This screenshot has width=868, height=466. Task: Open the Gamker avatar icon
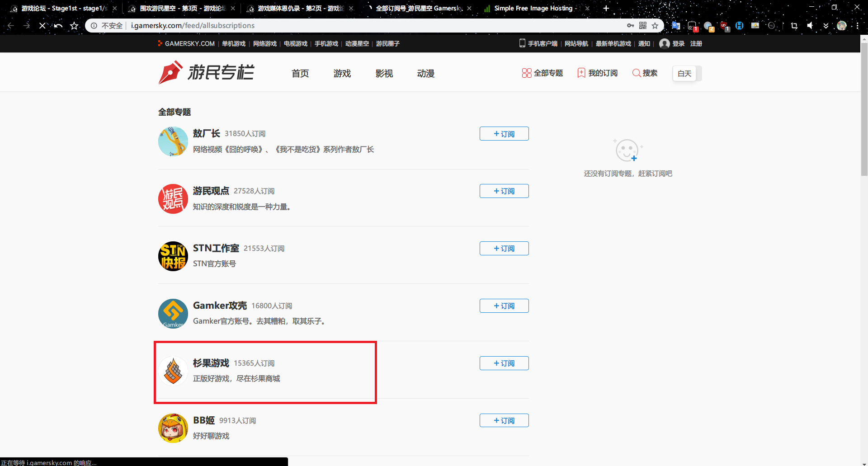point(173,314)
